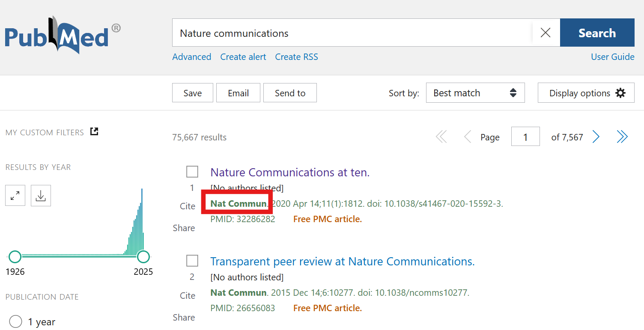Click the blue Search button
The width and height of the screenshot is (644, 330).
coord(597,33)
